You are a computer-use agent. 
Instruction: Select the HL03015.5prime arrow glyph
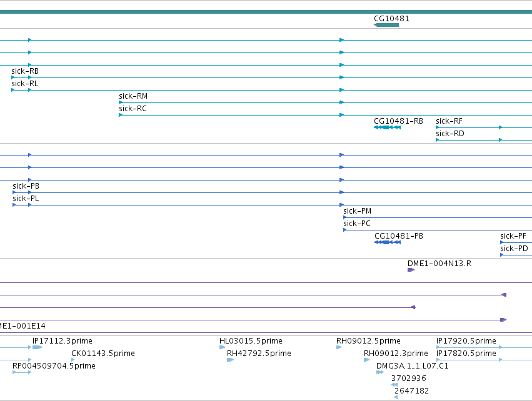(222, 347)
